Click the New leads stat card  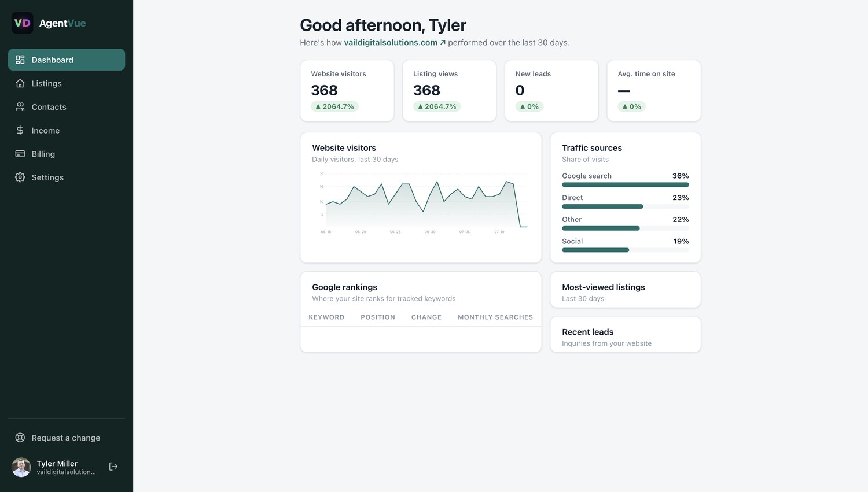click(x=551, y=91)
